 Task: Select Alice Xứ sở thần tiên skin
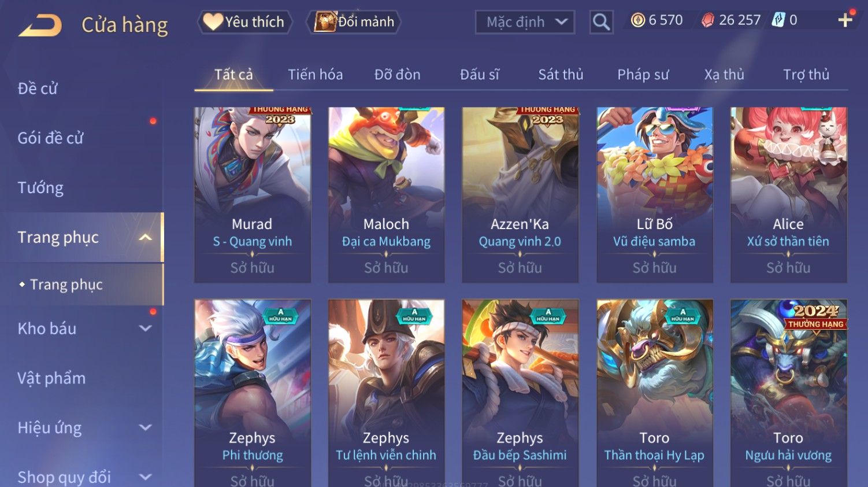coord(788,195)
